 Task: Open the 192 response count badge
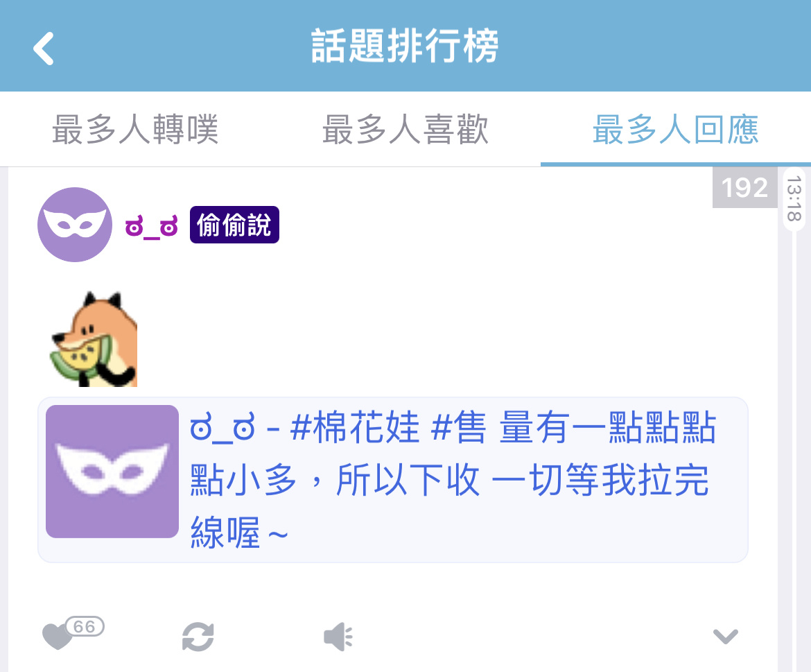744,187
